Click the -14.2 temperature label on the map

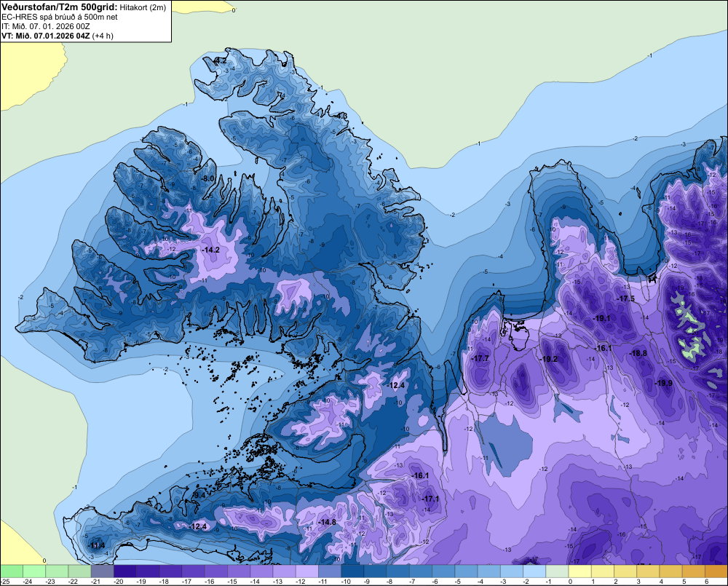(x=211, y=250)
